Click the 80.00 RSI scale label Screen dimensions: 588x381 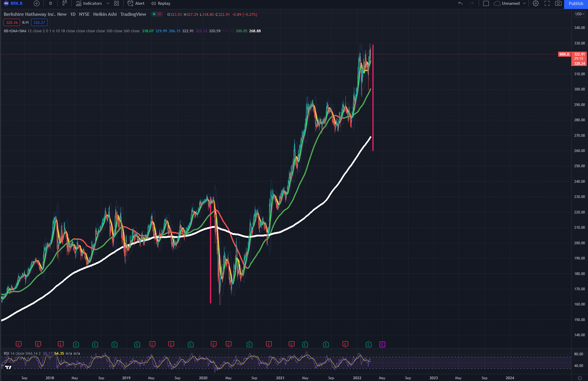pyautogui.click(x=579, y=354)
